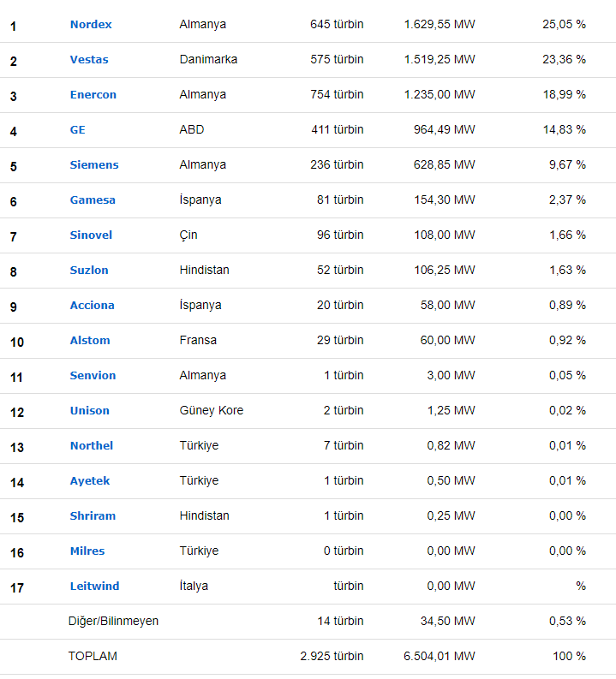
Task: Open the Northel link
Action: (92, 446)
